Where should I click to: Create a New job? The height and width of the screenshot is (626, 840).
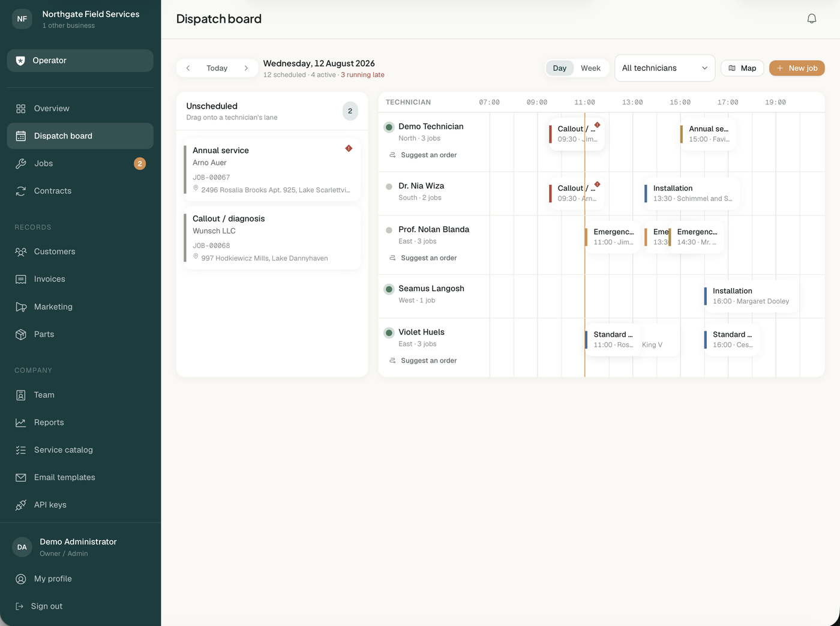point(797,68)
